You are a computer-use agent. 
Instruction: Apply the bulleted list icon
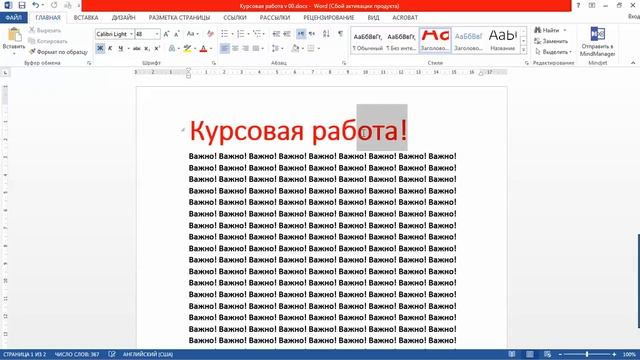pos(224,34)
